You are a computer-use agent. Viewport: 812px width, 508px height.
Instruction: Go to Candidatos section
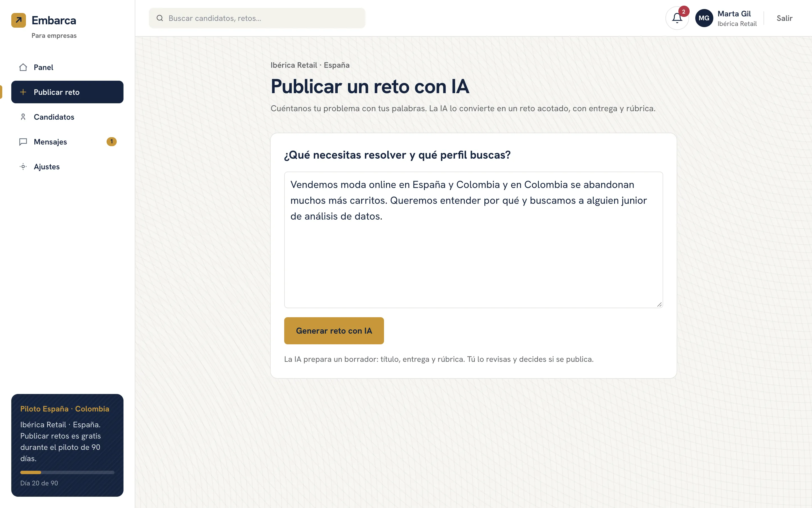point(67,117)
